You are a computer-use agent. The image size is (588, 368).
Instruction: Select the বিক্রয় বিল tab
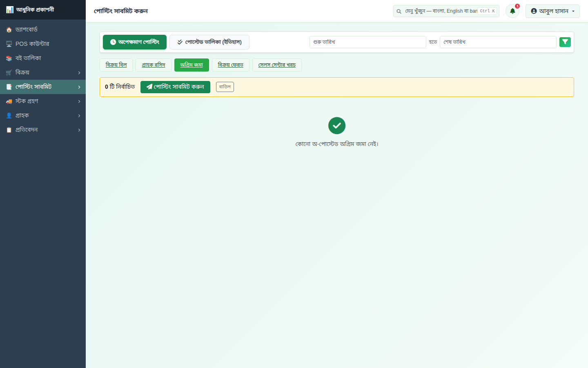tap(116, 65)
